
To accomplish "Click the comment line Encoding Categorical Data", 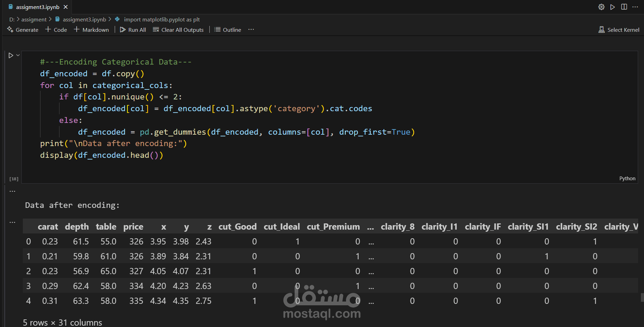I will pos(116,62).
